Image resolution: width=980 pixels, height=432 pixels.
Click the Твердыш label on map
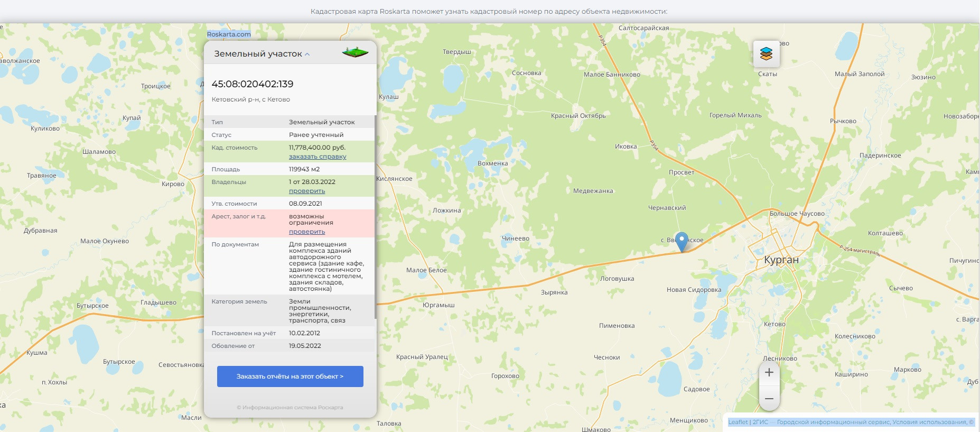click(456, 52)
